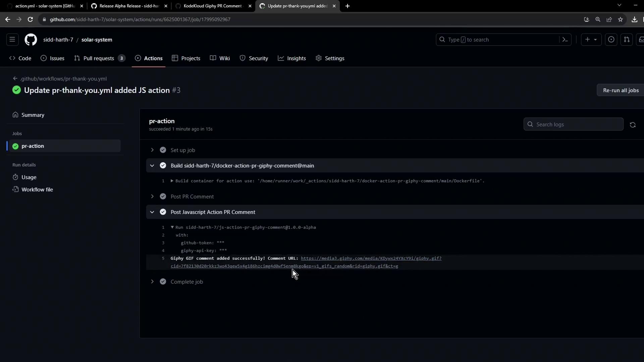Screen dimensions: 644x362
Task: Collapse the Build docker-action-pr-giphy-comment step
Action: [x=152, y=166]
